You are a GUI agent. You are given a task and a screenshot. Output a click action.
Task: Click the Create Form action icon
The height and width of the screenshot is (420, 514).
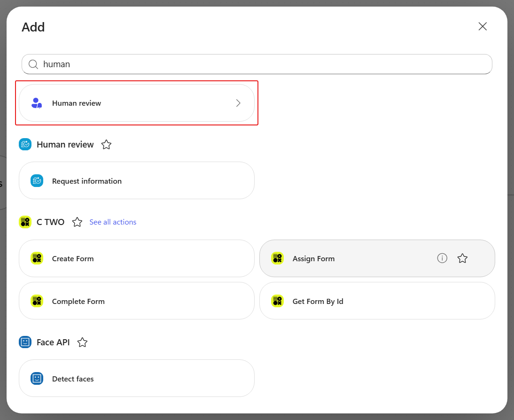[x=37, y=258]
